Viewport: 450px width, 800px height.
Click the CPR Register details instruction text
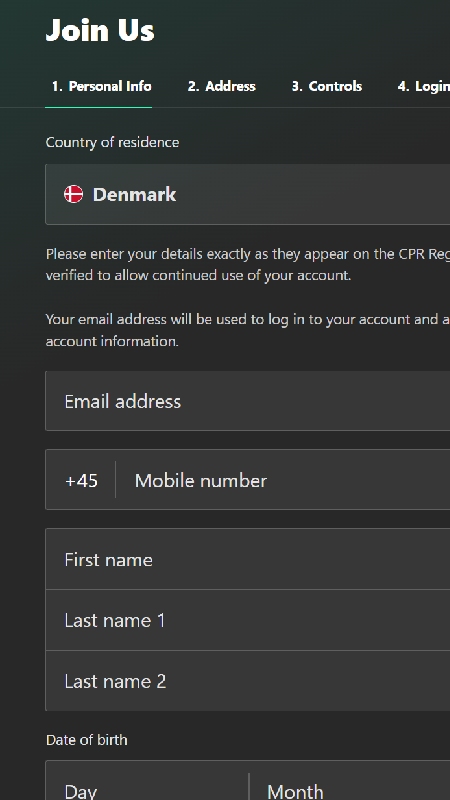pyautogui.click(x=248, y=265)
